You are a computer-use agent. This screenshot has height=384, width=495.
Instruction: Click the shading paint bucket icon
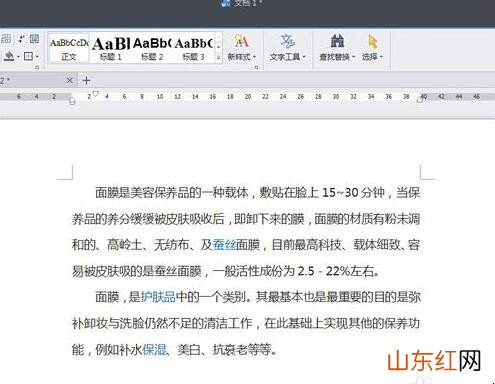(9, 56)
